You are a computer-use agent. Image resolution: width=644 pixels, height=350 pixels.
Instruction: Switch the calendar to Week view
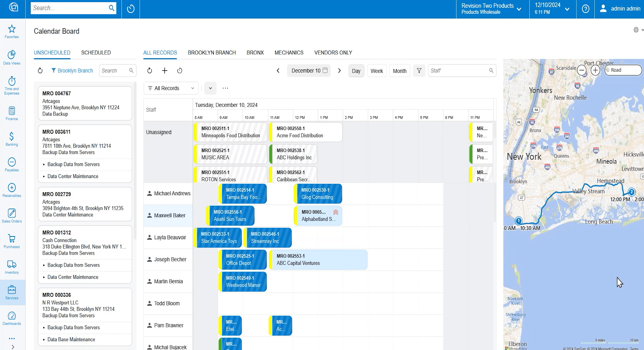point(377,70)
